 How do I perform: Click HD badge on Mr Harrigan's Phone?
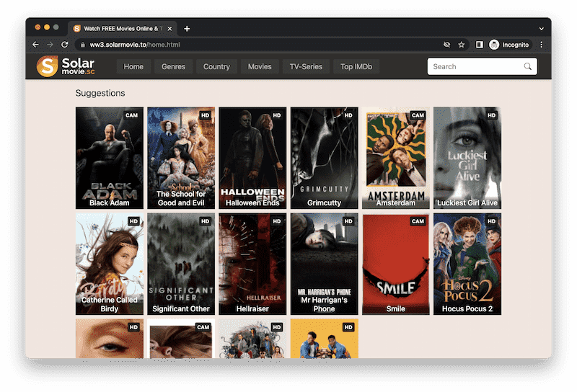tap(348, 221)
